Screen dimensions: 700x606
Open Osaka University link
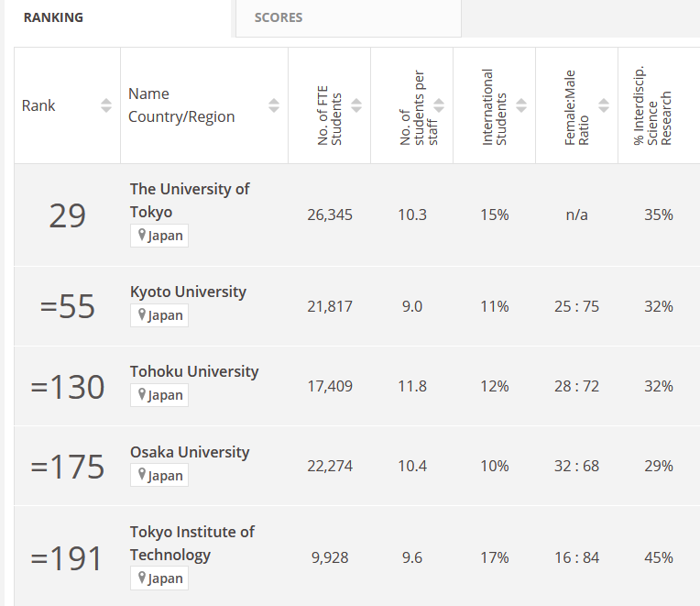point(190,452)
